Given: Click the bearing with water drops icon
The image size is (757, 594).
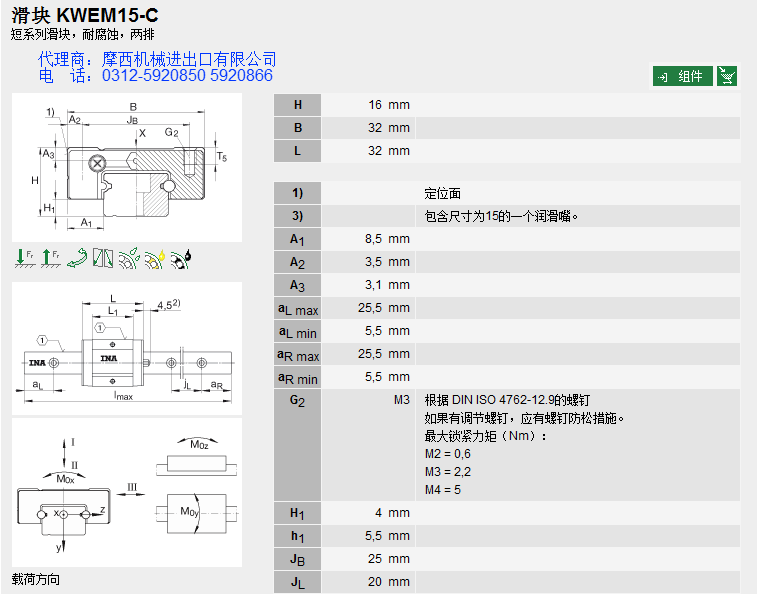Looking at the screenshot, I should (x=128, y=258).
